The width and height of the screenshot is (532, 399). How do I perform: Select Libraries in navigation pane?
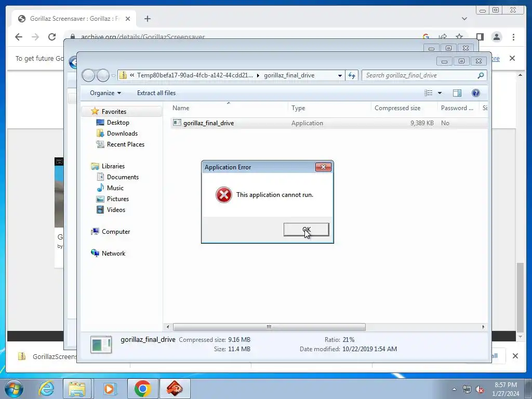pyautogui.click(x=113, y=166)
